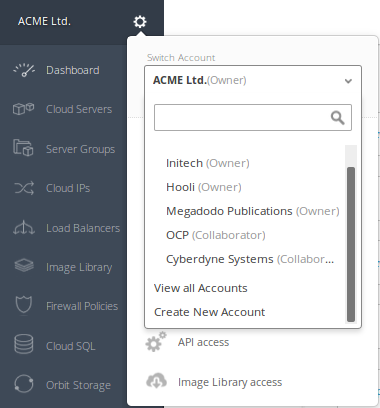
Task: Open the Cloud SQL label
Action: tap(71, 346)
